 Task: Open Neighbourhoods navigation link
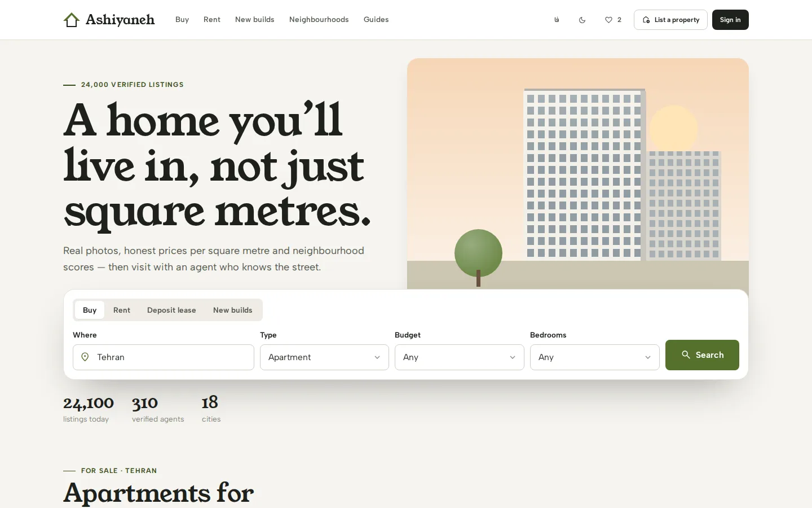pos(319,20)
